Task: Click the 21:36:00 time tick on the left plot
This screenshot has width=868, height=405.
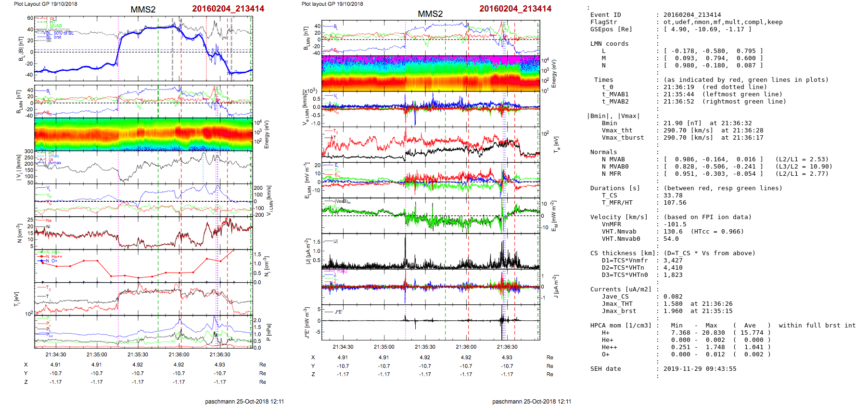Action: coord(179,354)
